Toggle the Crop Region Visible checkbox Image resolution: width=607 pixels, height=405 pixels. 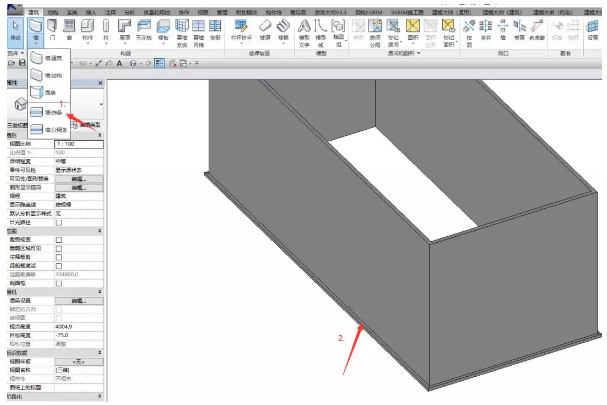click(58, 249)
